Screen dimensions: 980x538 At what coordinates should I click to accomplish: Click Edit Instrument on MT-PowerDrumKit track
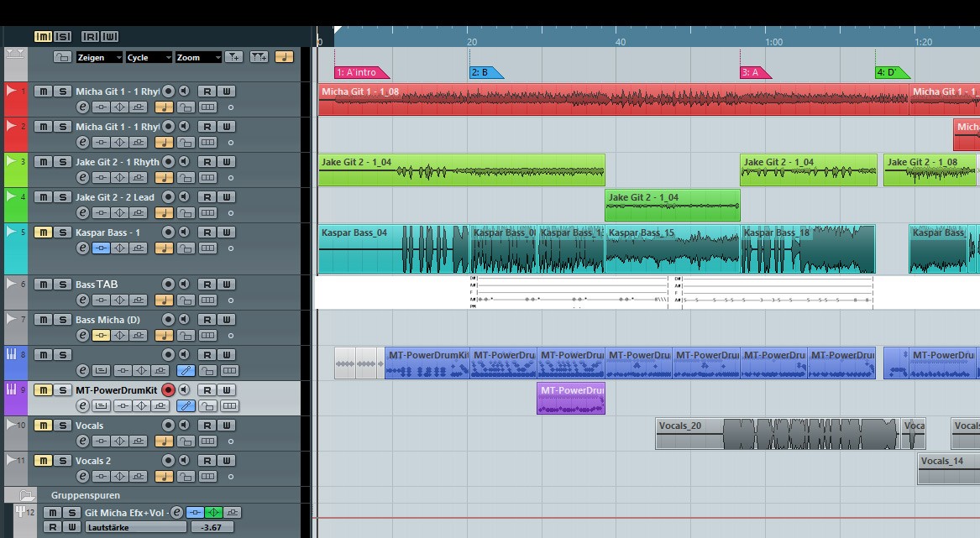186,406
